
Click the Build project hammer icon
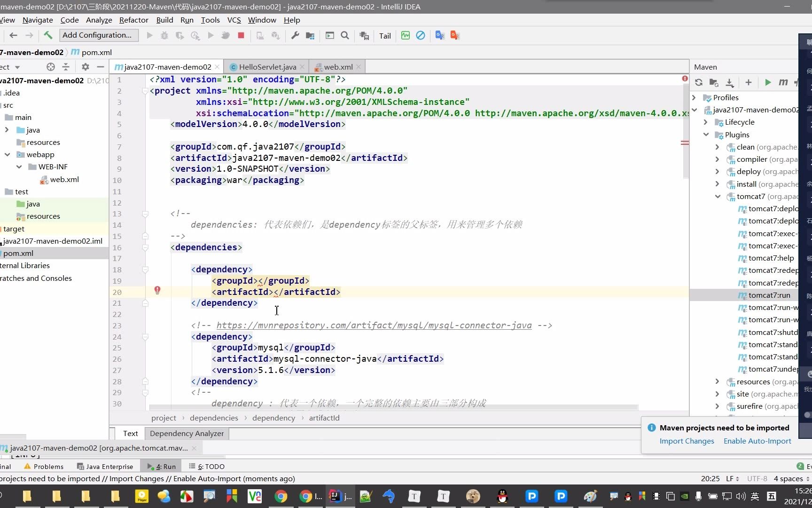(48, 35)
